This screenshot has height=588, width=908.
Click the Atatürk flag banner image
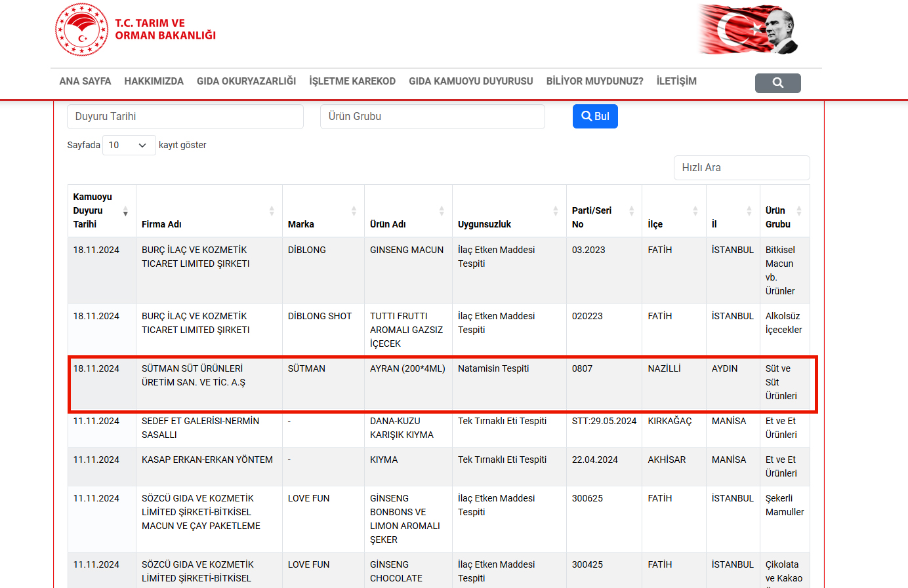click(748, 29)
